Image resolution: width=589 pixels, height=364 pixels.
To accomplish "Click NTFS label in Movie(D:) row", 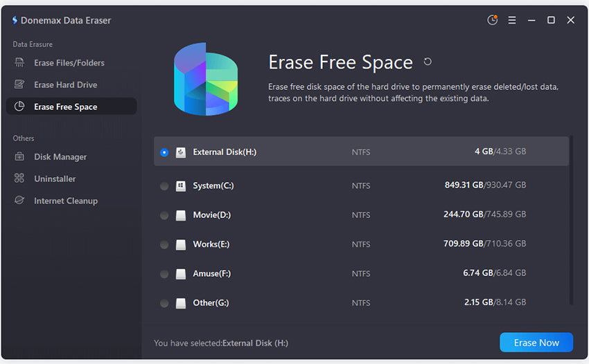I will point(361,215).
